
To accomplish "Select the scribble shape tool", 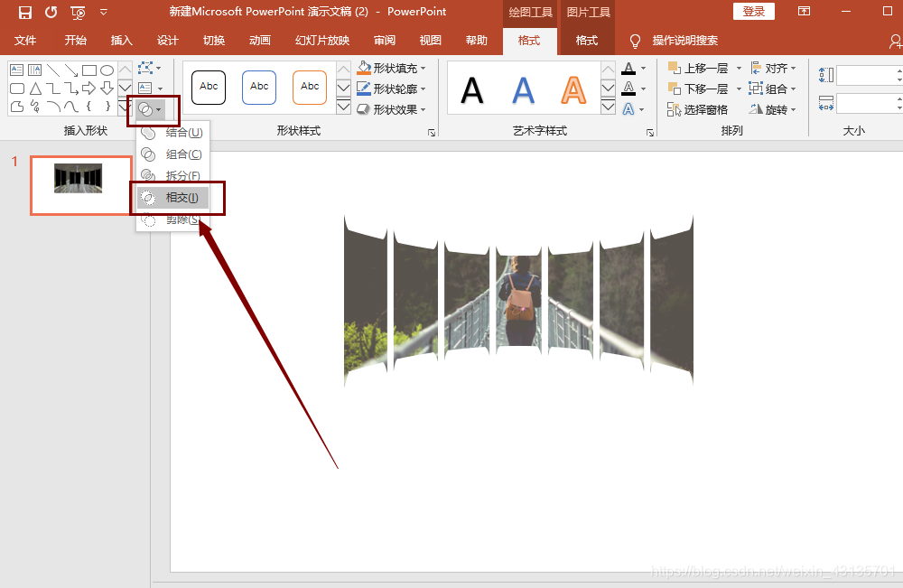I will pyautogui.click(x=35, y=106).
